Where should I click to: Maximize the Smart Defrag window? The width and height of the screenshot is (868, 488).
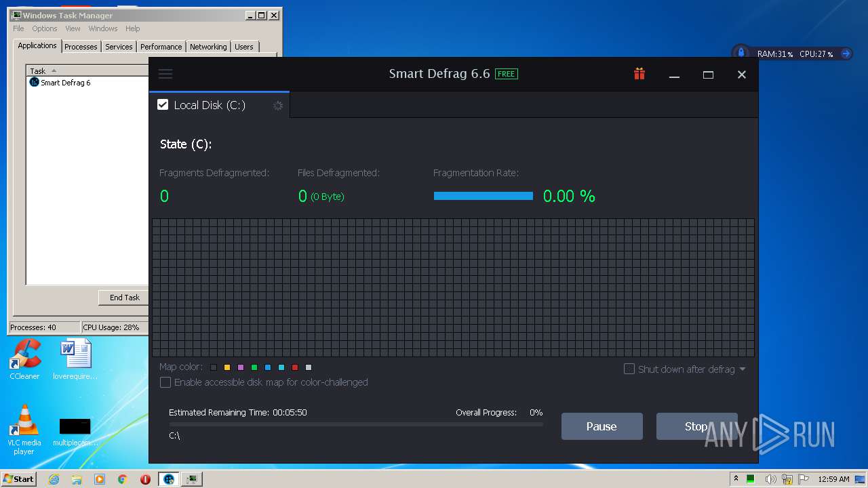[x=708, y=75]
